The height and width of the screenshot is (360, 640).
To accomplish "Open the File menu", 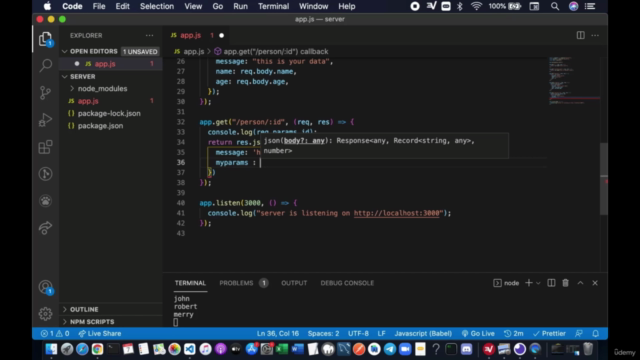I will (x=99, y=6).
